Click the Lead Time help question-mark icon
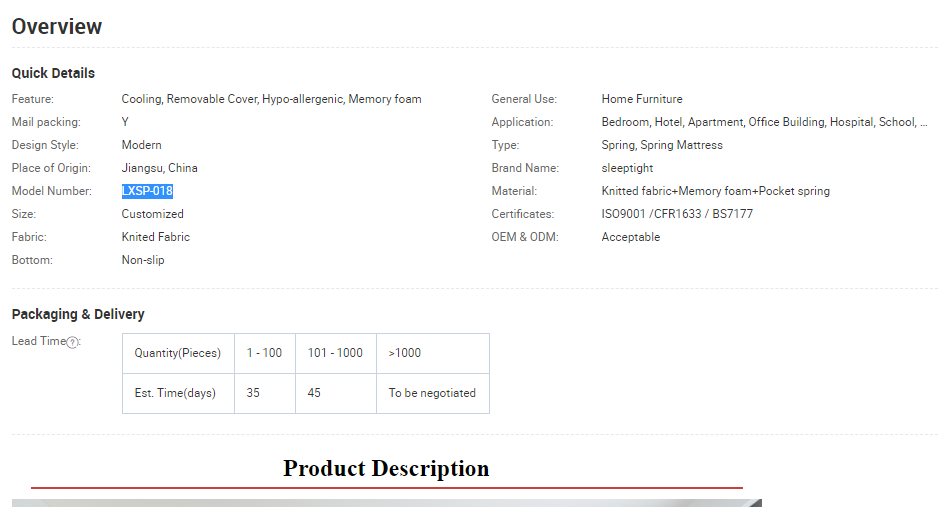The image size is (949, 507). click(72, 342)
